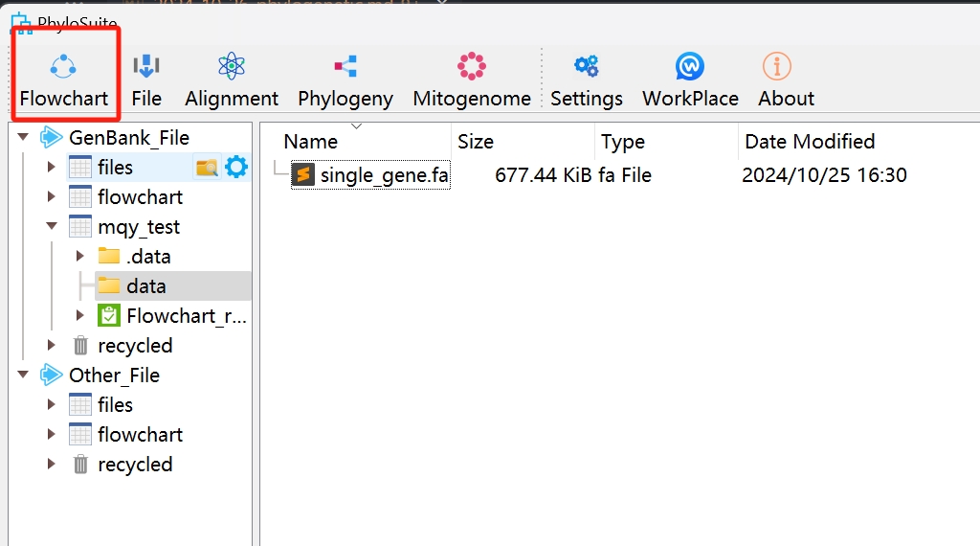Select the single_gene.fa file row
This screenshot has width=980, height=546.
coord(384,175)
